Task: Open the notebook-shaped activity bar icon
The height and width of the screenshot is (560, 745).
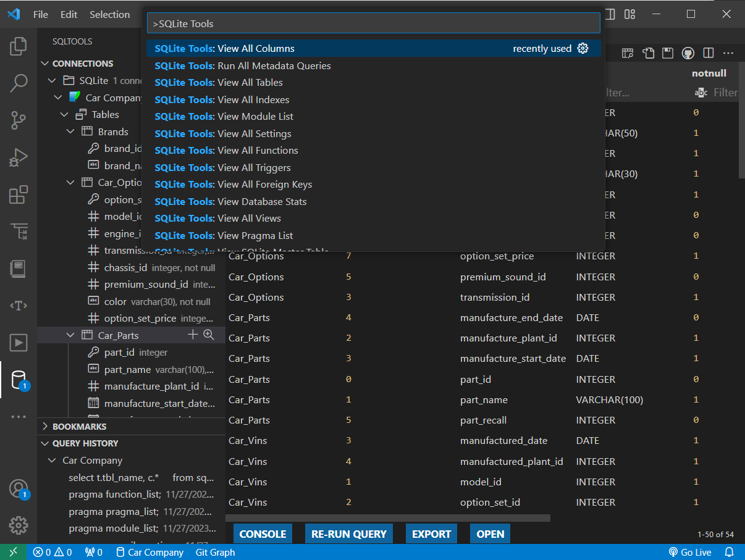Action: tap(19, 269)
